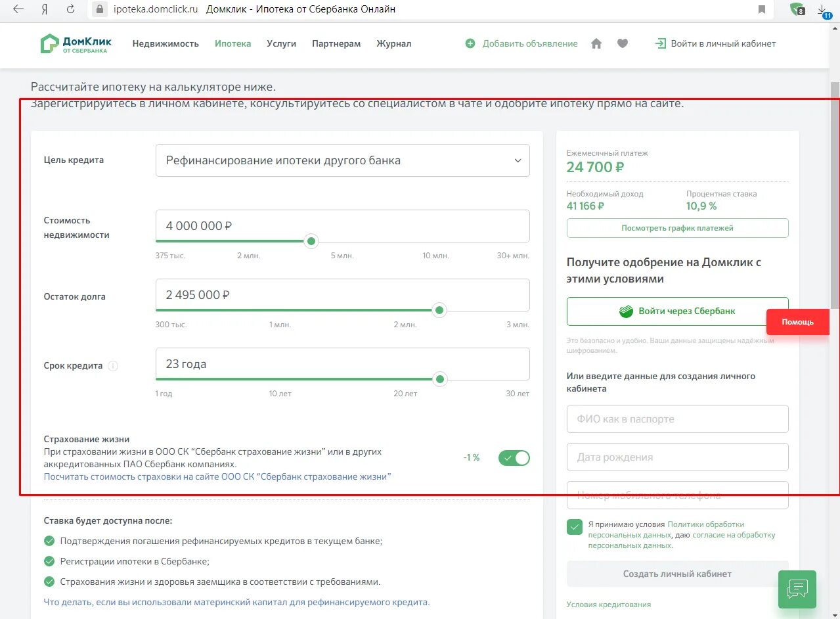Click the 10 лет mark under loan term slider
840x619 pixels.
(x=280, y=394)
